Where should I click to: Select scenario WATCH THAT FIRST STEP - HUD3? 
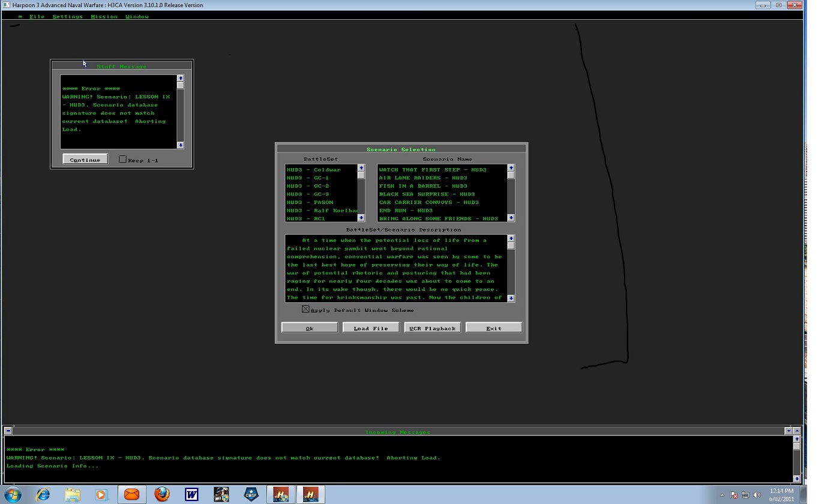point(433,170)
